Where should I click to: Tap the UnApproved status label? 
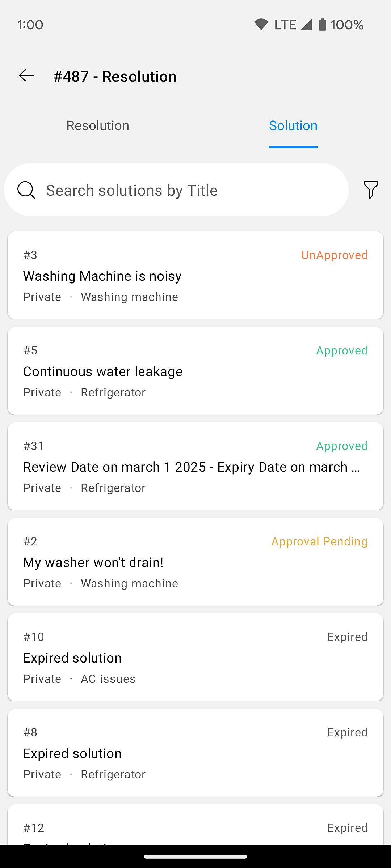click(334, 255)
